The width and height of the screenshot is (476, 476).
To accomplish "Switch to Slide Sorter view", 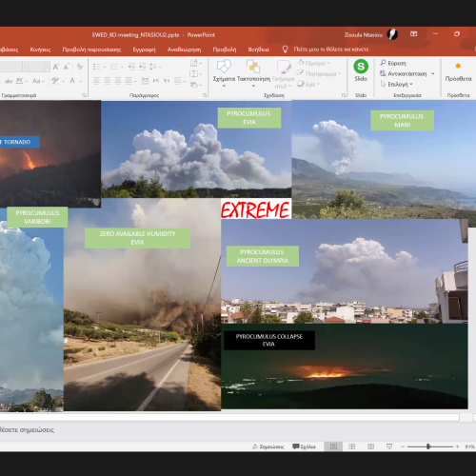I will coord(352,446).
